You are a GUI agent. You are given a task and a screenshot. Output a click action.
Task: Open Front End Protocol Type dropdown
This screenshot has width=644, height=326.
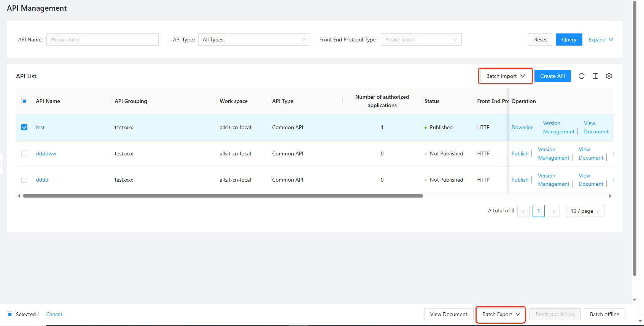[x=421, y=40]
